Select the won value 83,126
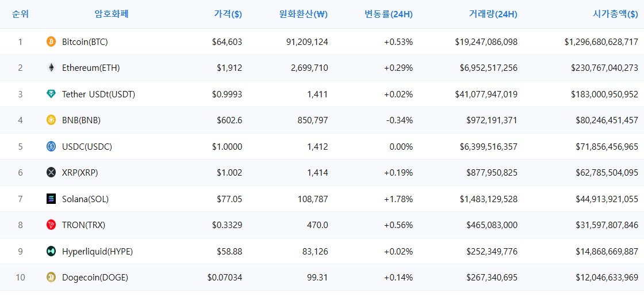The image size is (644, 296). click(x=315, y=252)
